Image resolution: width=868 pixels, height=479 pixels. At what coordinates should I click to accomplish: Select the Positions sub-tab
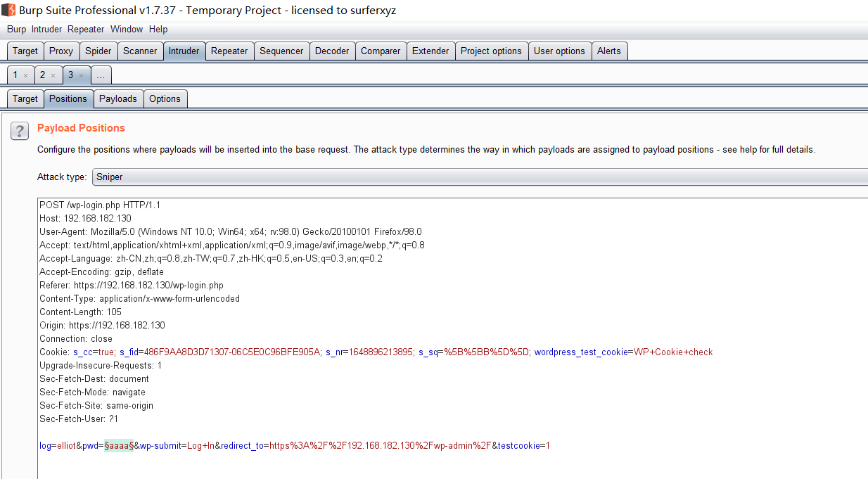(x=68, y=98)
